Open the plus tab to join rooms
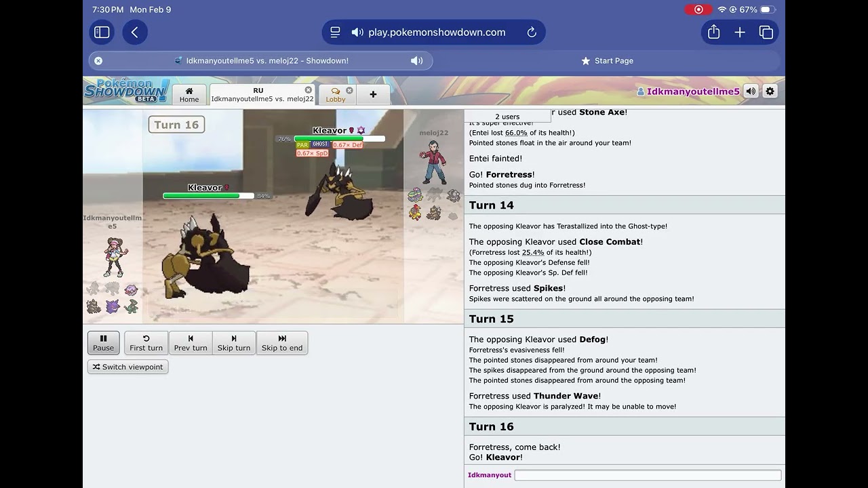 coord(373,95)
